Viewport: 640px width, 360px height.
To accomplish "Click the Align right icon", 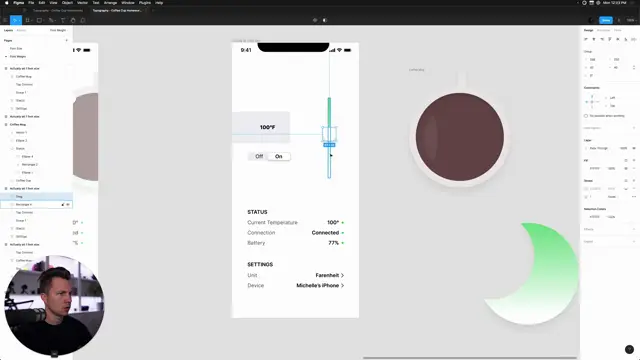I will pyautogui.click(x=602, y=39).
